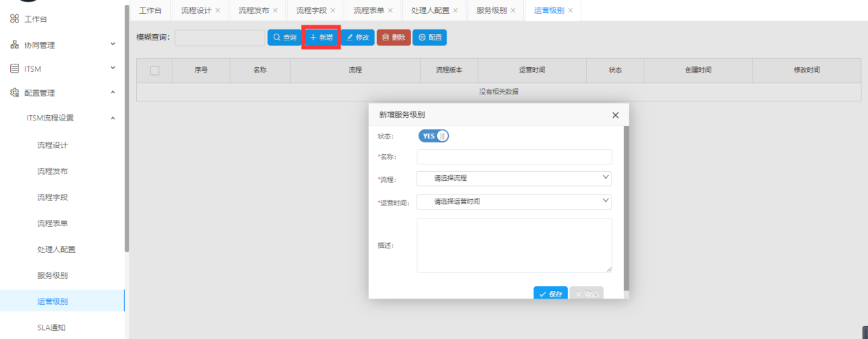Click the red 删除 button
The width and height of the screenshot is (868, 339).
[x=393, y=38]
